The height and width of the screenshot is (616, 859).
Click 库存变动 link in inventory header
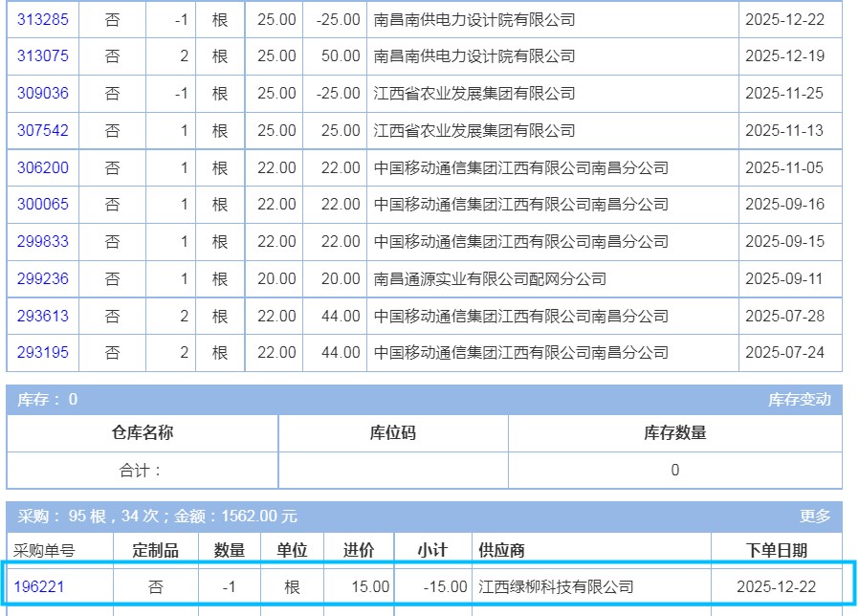pos(799,400)
